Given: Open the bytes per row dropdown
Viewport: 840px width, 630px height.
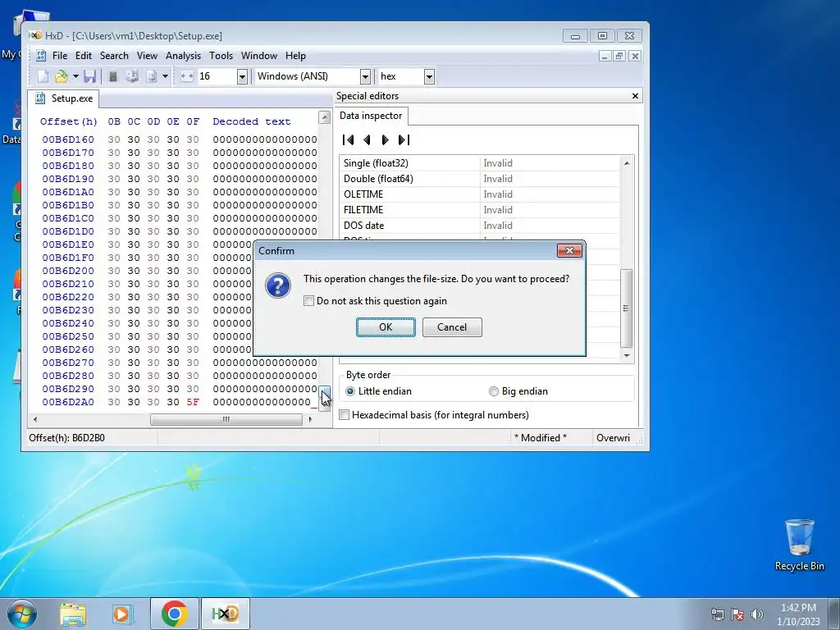Looking at the screenshot, I should tap(242, 76).
